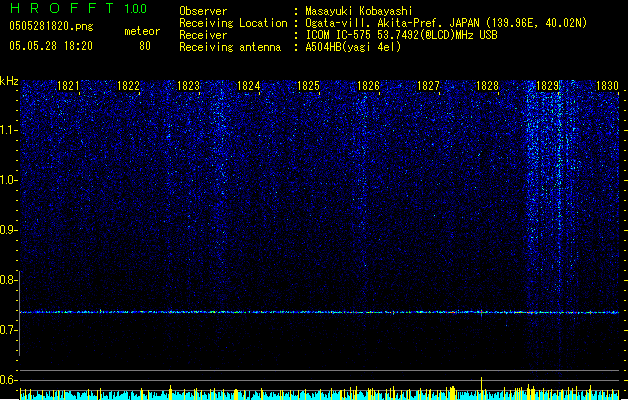Click the Receiver label
The width and height of the screenshot is (629, 400).
[x=203, y=35]
